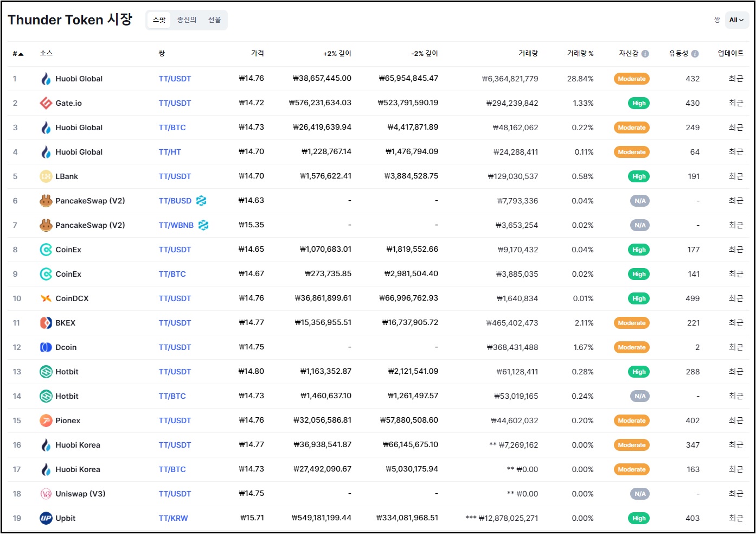Click volume ₩6,364,821,779 in row 1
The width and height of the screenshot is (756, 535).
pyautogui.click(x=510, y=79)
